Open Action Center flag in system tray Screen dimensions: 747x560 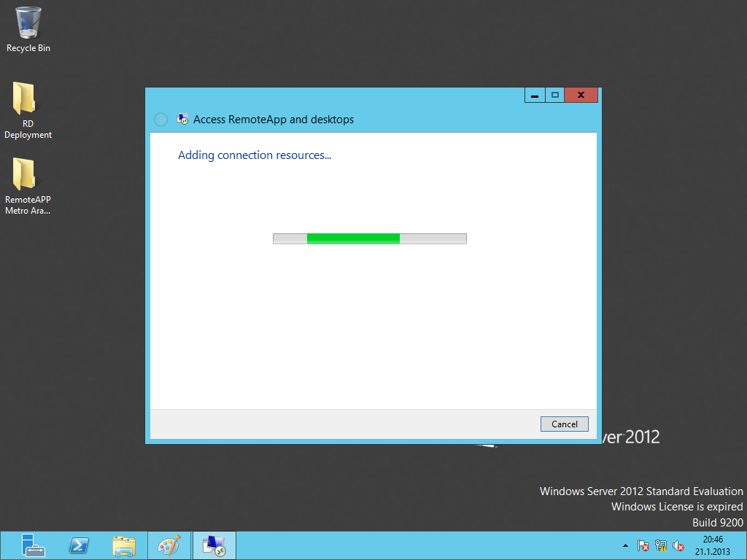click(643, 545)
